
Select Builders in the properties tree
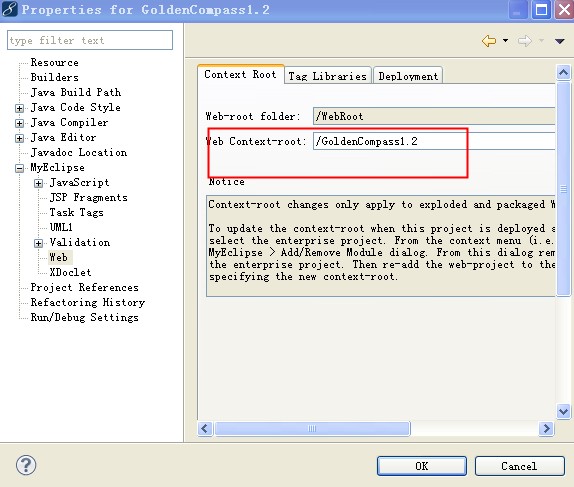click(55, 78)
